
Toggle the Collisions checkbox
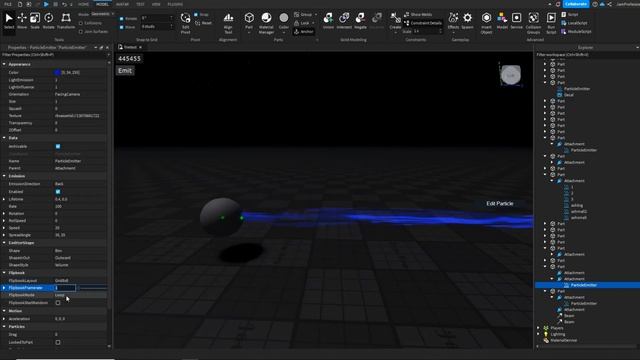pos(81,23)
